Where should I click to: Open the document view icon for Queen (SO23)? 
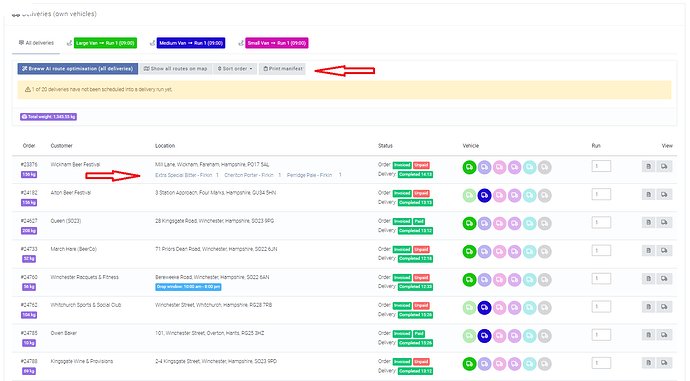[648, 223]
